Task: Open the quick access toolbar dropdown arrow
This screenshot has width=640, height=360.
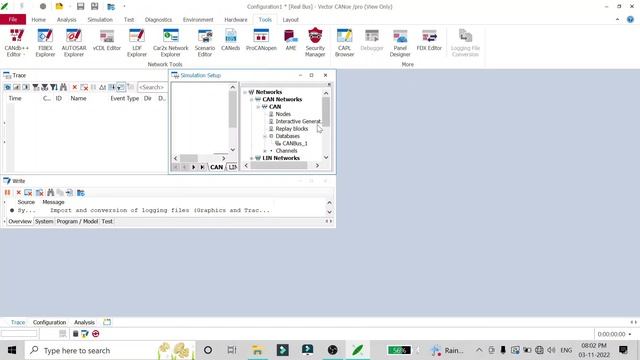Action: [x=124, y=7]
